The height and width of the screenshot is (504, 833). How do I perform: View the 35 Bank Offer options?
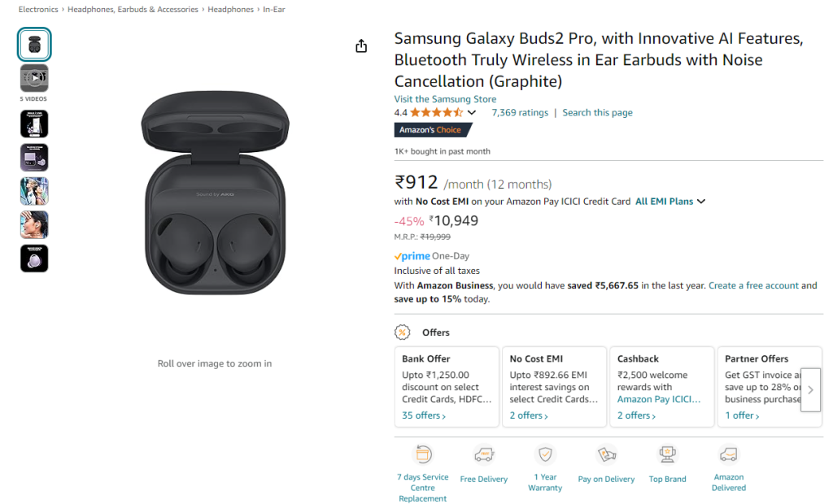[422, 415]
